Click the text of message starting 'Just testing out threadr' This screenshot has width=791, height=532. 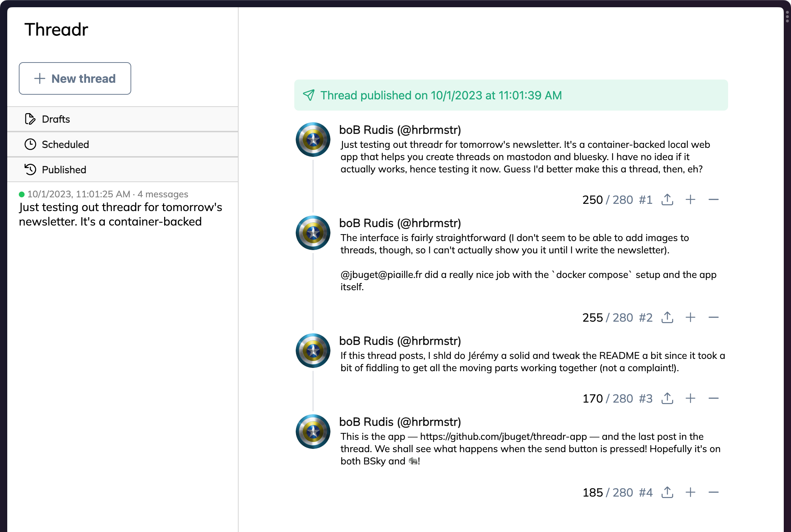pyautogui.click(x=525, y=157)
